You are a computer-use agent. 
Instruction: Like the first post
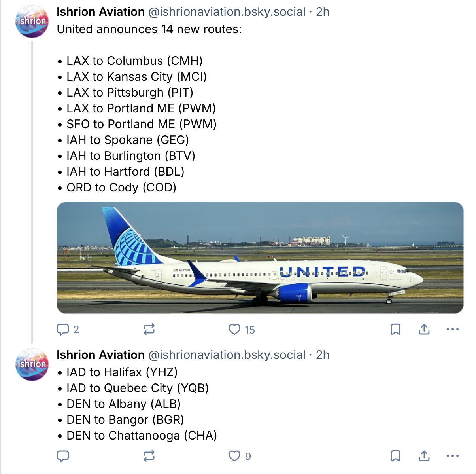point(234,329)
